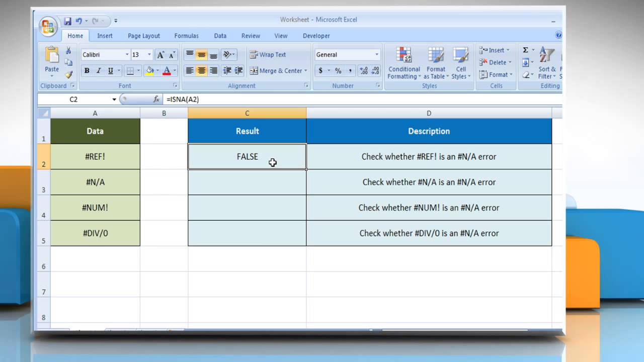
Task: Open Cell Styles gallery
Action: pyautogui.click(x=461, y=63)
